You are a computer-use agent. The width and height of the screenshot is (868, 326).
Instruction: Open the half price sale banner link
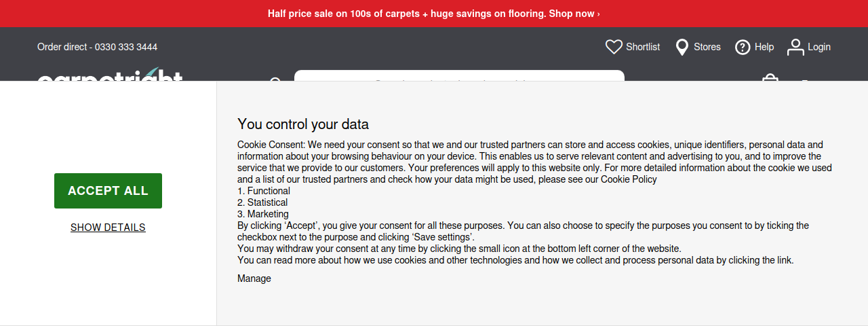434,14
